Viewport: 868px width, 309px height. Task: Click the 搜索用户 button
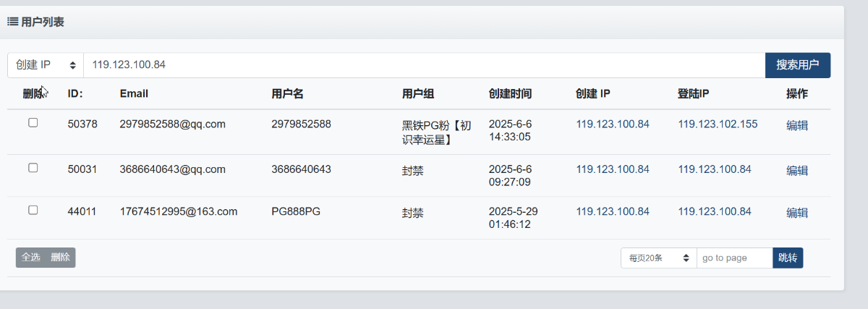tap(798, 65)
